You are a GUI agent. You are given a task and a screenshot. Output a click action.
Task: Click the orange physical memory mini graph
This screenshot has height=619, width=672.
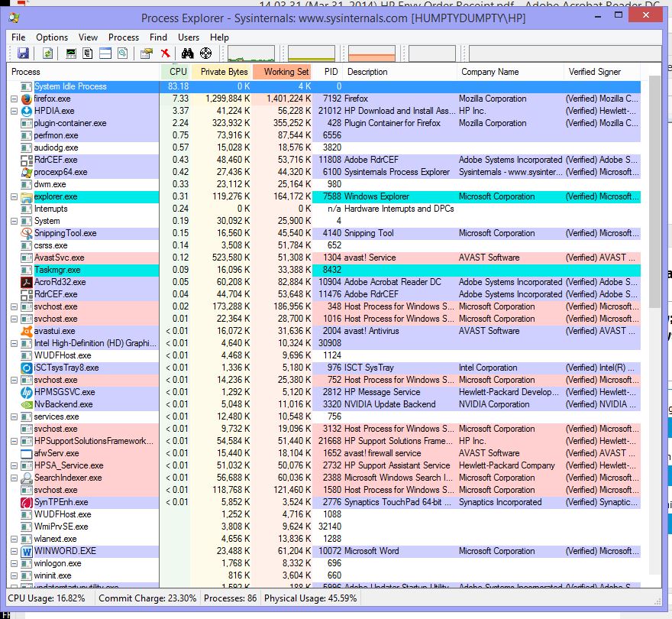[x=372, y=53]
